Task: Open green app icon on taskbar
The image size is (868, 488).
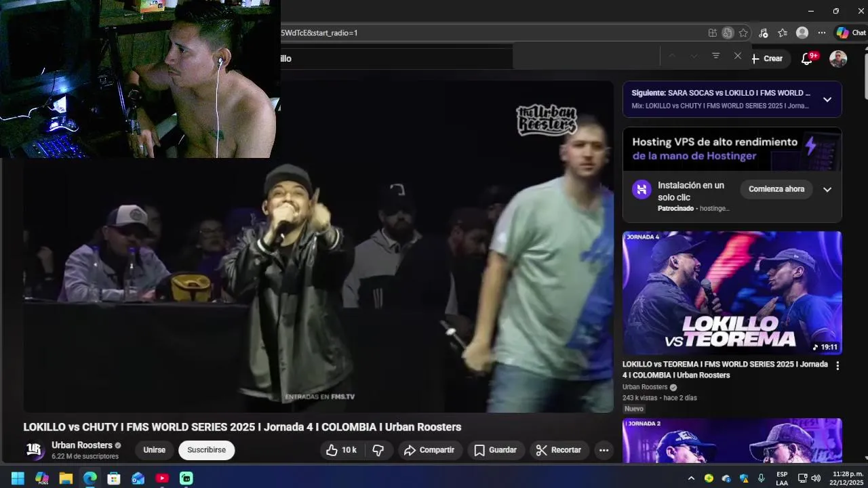Action: tap(186, 479)
